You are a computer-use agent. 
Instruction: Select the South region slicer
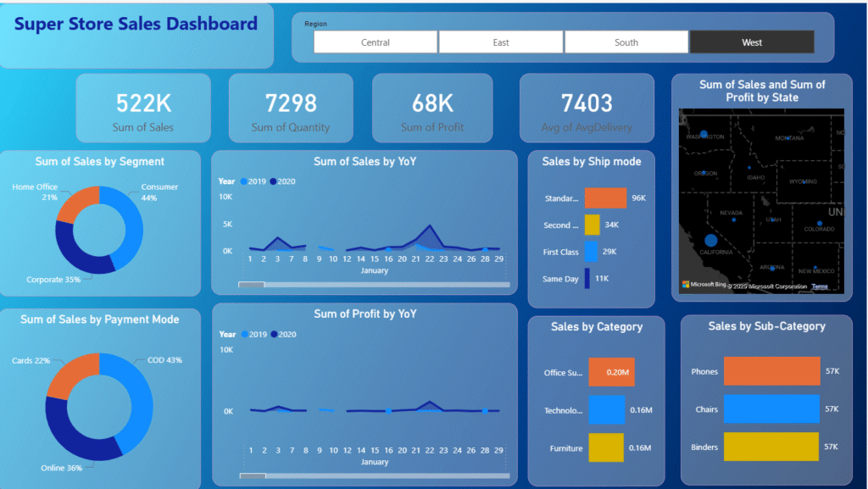pos(626,42)
